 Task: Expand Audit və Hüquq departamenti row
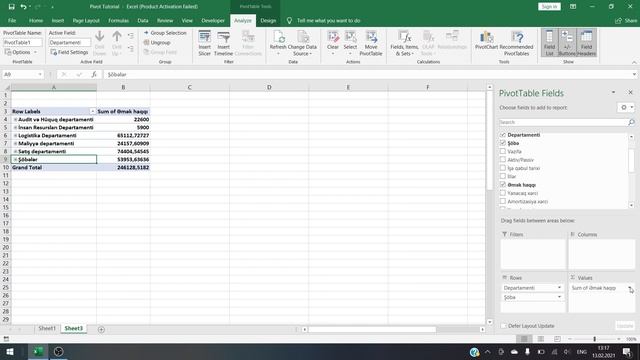pyautogui.click(x=16, y=120)
